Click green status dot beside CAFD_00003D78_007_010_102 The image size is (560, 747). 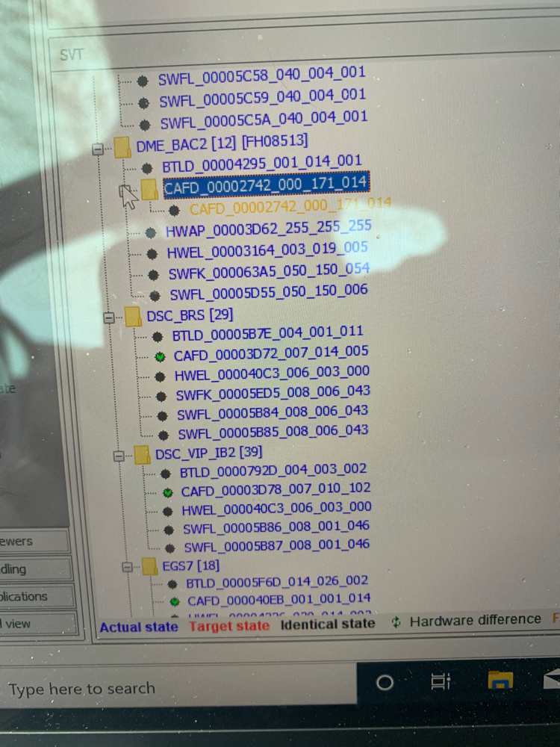coord(168,492)
